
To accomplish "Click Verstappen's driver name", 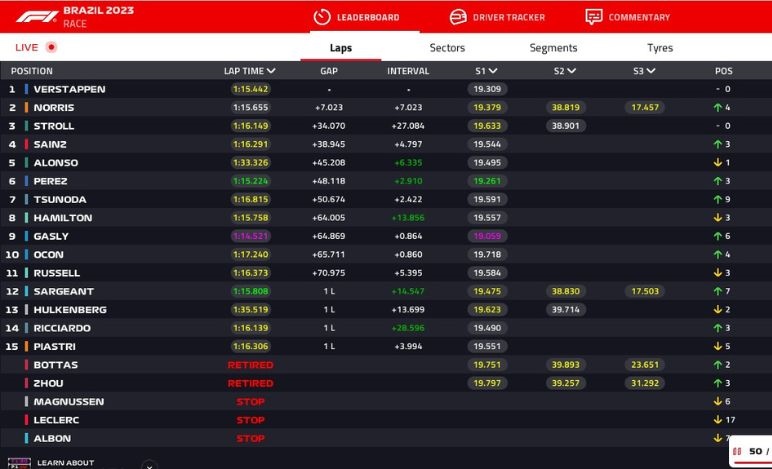I will [69, 89].
